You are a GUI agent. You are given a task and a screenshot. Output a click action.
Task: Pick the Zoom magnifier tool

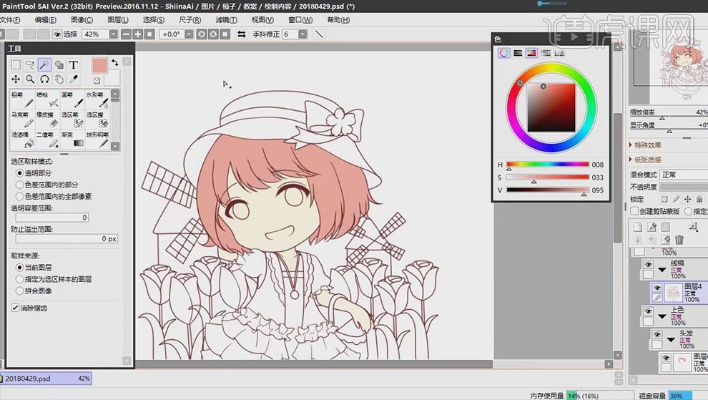coord(30,79)
